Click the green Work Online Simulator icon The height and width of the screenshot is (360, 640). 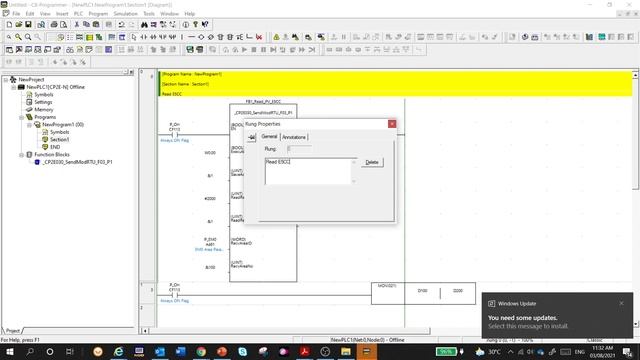[x=190, y=50]
